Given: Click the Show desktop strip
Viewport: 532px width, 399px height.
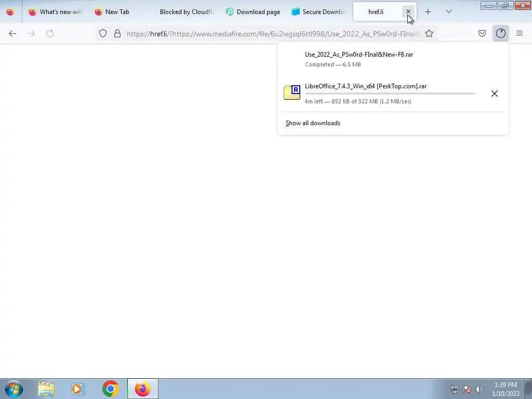Looking at the screenshot, I should (x=528, y=389).
